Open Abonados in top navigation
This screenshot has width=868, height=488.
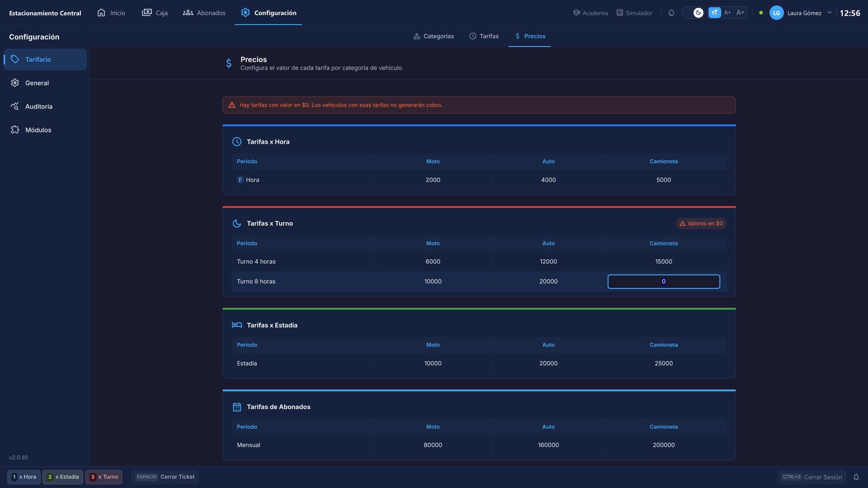point(204,12)
